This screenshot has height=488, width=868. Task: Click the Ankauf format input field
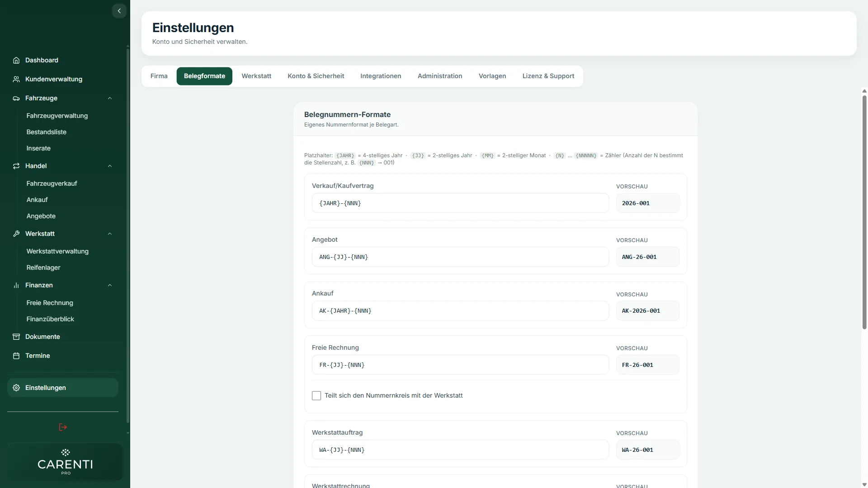[x=460, y=311]
